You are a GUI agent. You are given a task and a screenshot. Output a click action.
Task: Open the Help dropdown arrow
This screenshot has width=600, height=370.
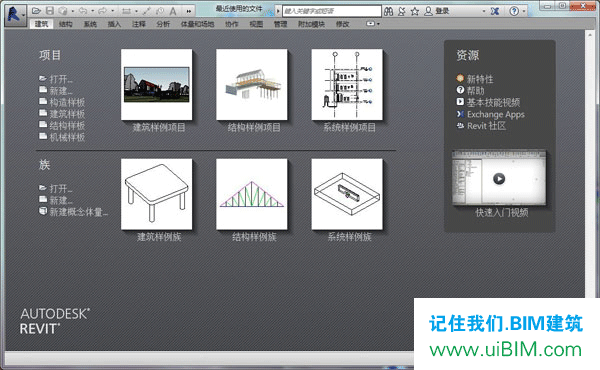[524, 11]
